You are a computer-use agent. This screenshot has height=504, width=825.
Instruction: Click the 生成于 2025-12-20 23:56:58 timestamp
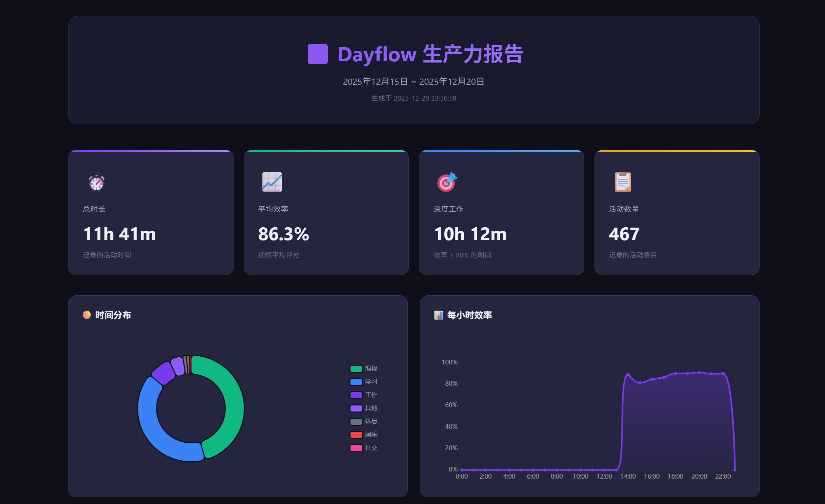pyautogui.click(x=414, y=98)
